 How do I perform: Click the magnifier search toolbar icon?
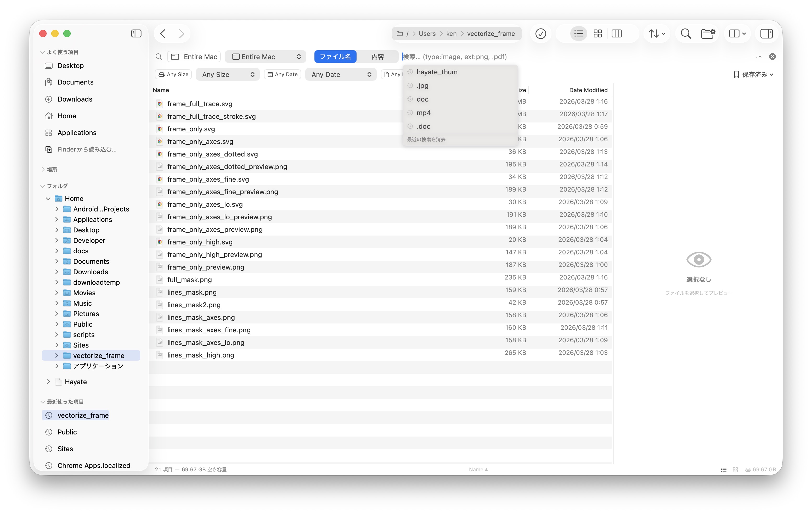(x=686, y=33)
